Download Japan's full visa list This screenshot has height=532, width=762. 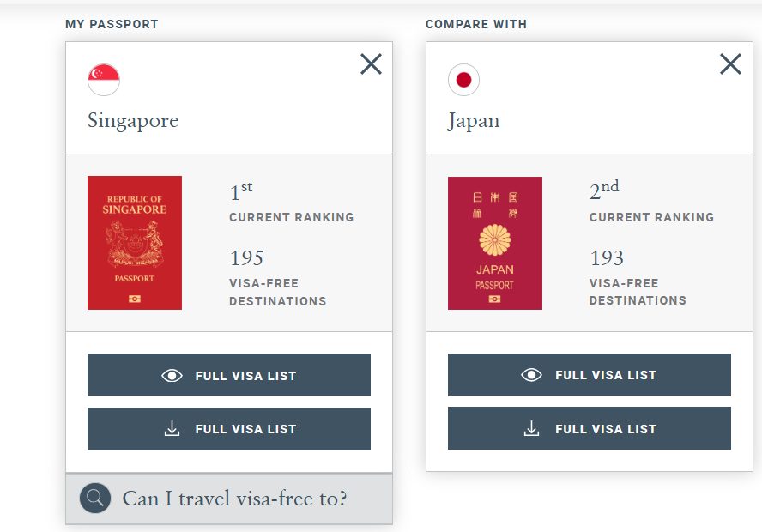(590, 429)
